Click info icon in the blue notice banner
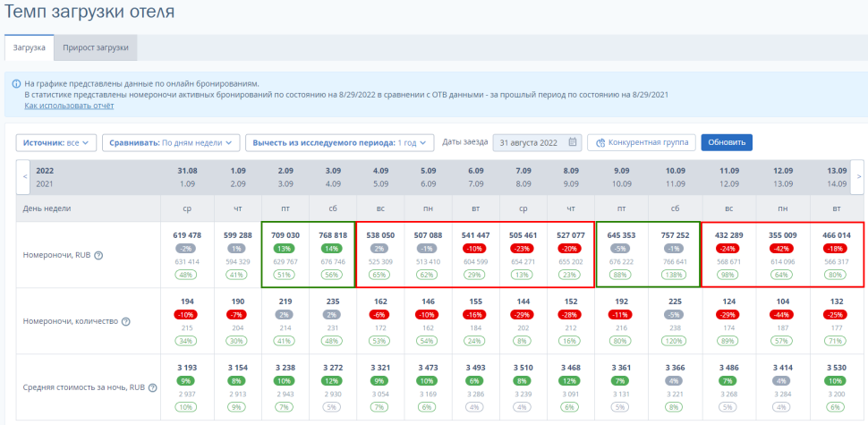This screenshot has width=868, height=425. coord(16,84)
